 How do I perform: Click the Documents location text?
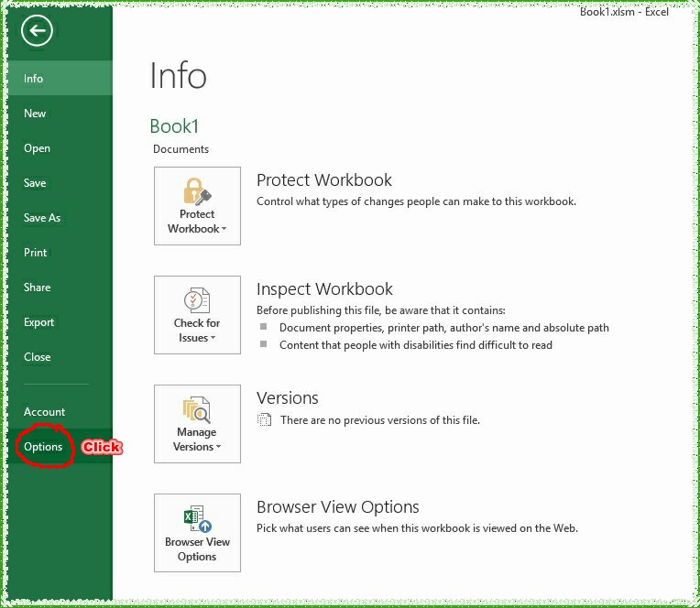coord(180,149)
